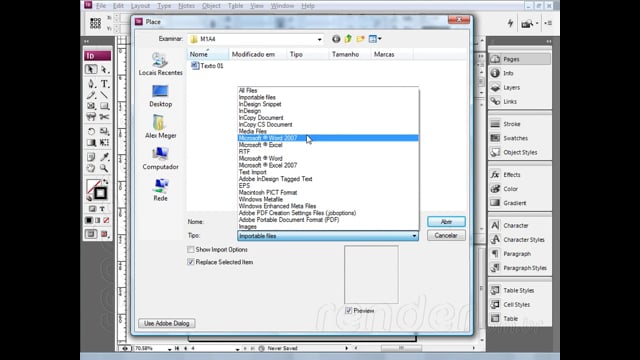Enable the Show Import Options checkbox
Screen dimensions: 640x360
[x=191, y=249]
